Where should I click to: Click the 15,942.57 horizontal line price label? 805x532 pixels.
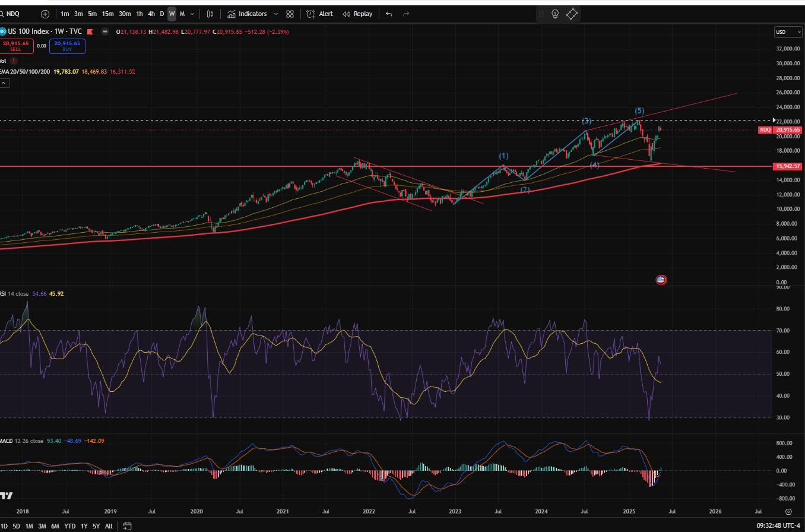pos(787,166)
